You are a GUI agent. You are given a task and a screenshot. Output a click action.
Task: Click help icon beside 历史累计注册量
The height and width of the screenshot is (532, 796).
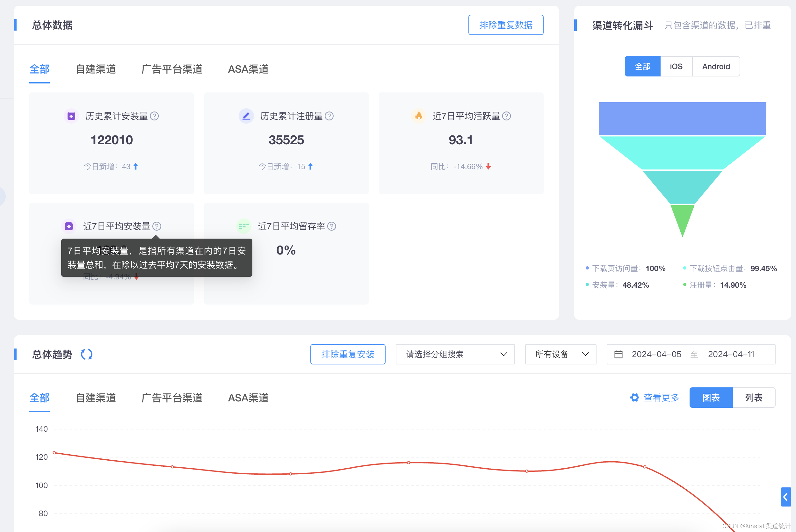pos(329,116)
